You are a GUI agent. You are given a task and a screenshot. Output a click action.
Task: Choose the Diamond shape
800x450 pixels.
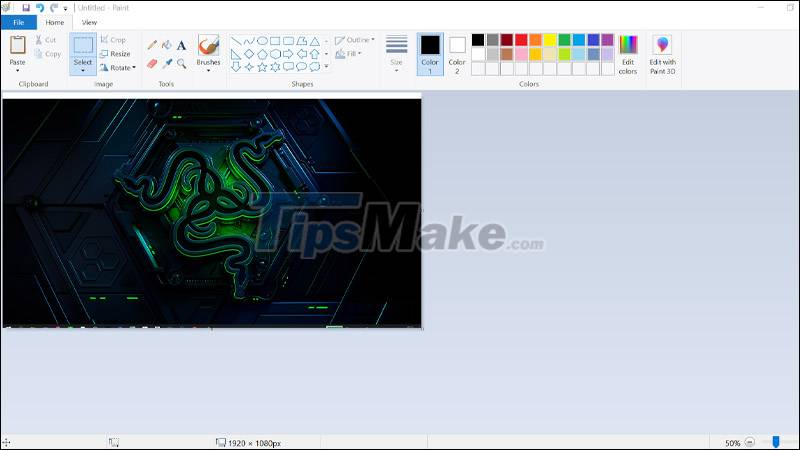[x=249, y=54]
